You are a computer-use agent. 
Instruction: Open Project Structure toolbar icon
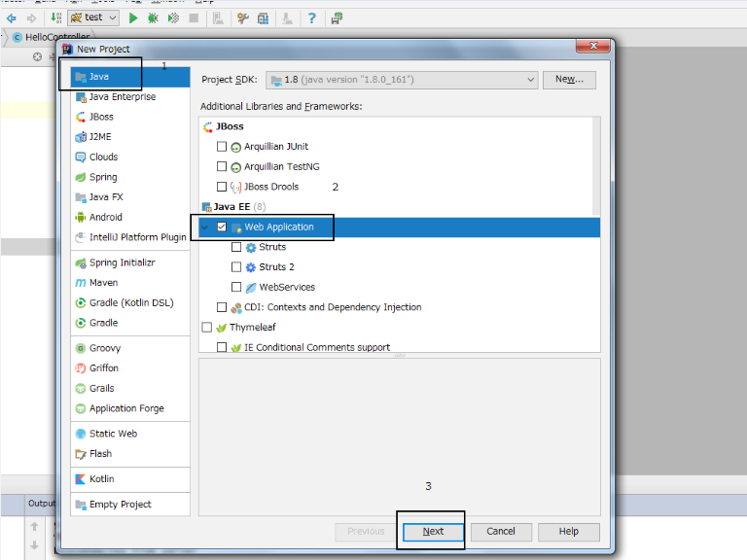[263, 18]
